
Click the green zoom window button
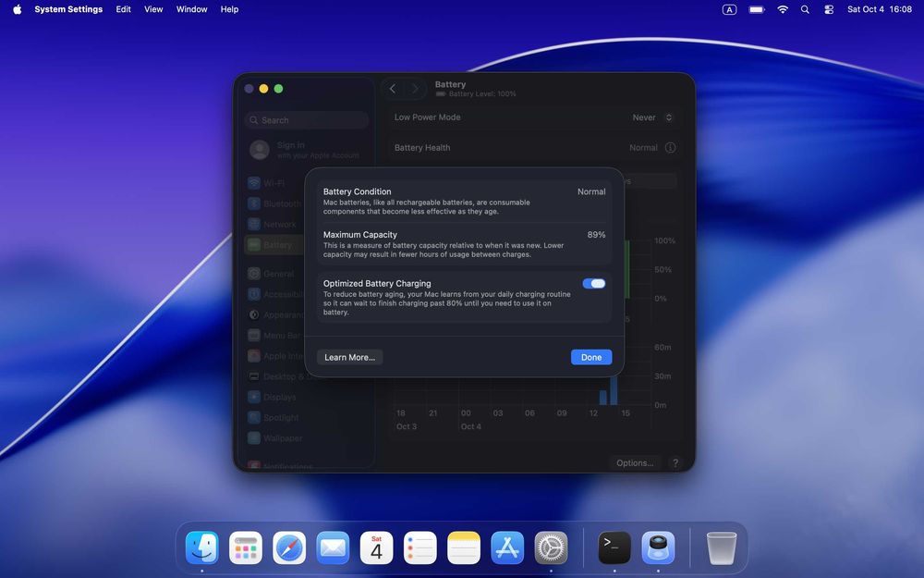[278, 89]
